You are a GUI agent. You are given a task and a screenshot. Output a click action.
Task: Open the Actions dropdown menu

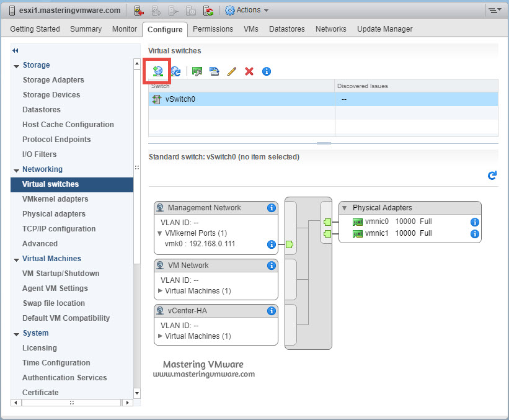point(247,11)
